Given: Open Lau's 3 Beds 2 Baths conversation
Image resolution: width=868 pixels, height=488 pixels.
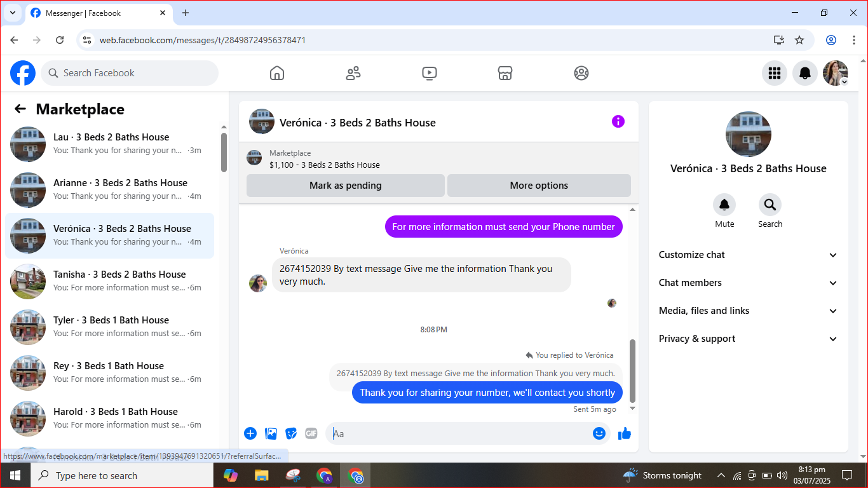Looking at the screenshot, I should (x=110, y=144).
